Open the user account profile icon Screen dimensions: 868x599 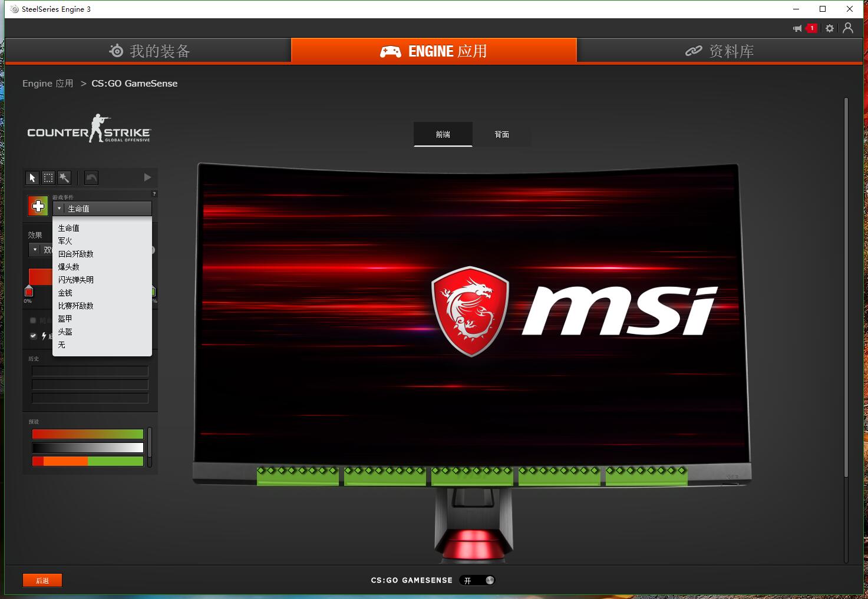coord(848,28)
